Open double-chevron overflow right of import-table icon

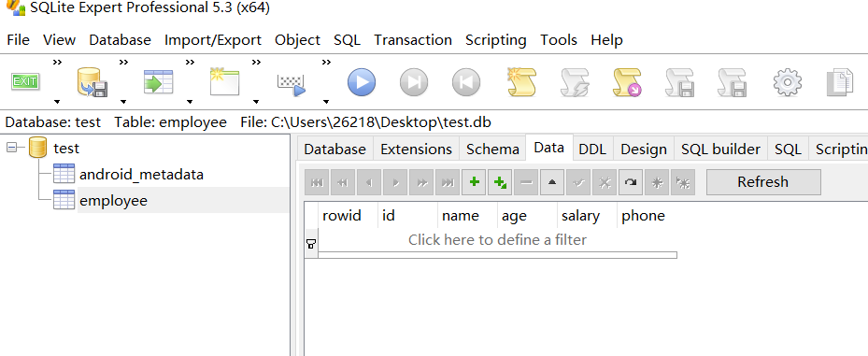click(x=190, y=62)
